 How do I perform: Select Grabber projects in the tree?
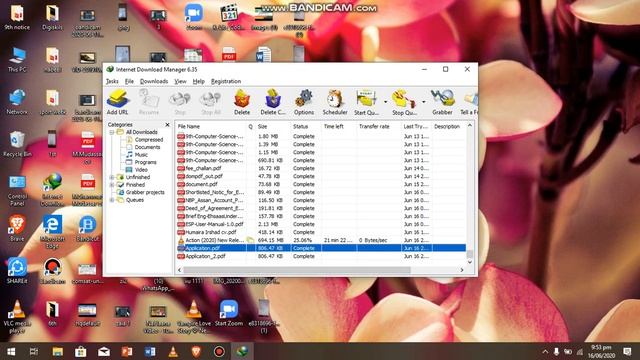(x=145, y=192)
